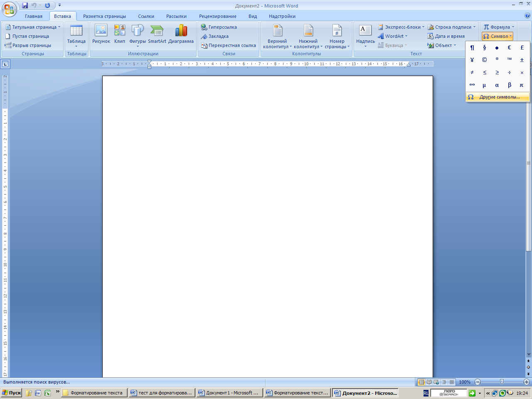
Task: Insert the pilcrow ¶ symbol
Action: tap(472, 48)
